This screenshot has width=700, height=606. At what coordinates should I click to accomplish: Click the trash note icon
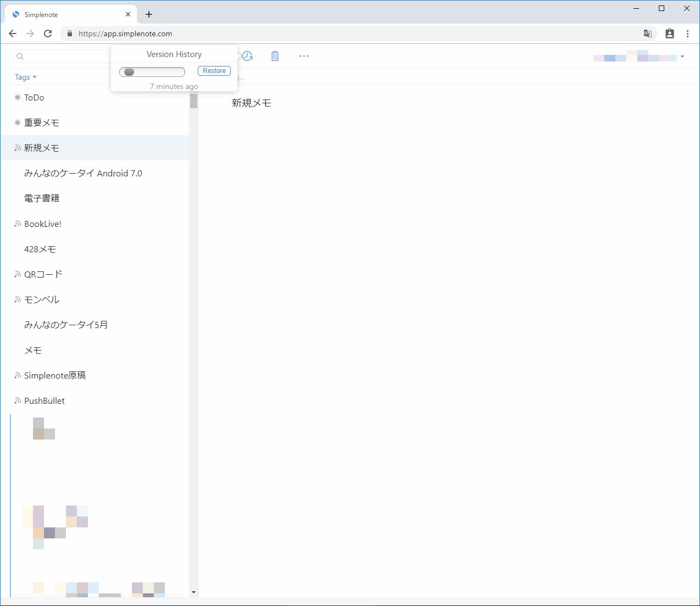275,56
